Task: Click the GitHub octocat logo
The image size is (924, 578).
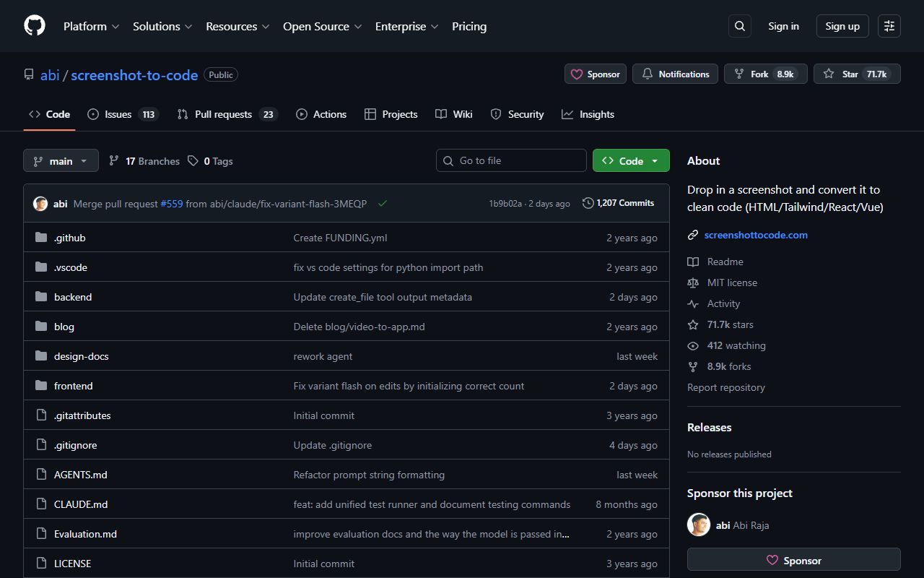Action: pos(34,25)
